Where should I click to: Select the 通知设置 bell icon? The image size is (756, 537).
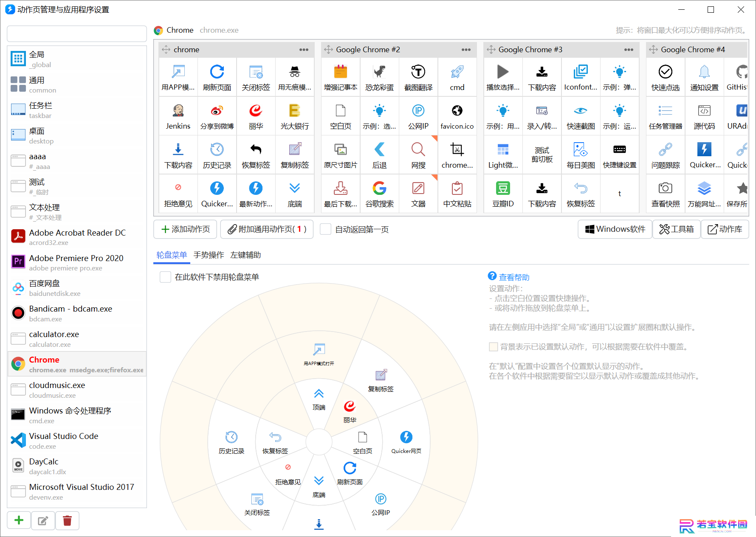pyautogui.click(x=704, y=72)
